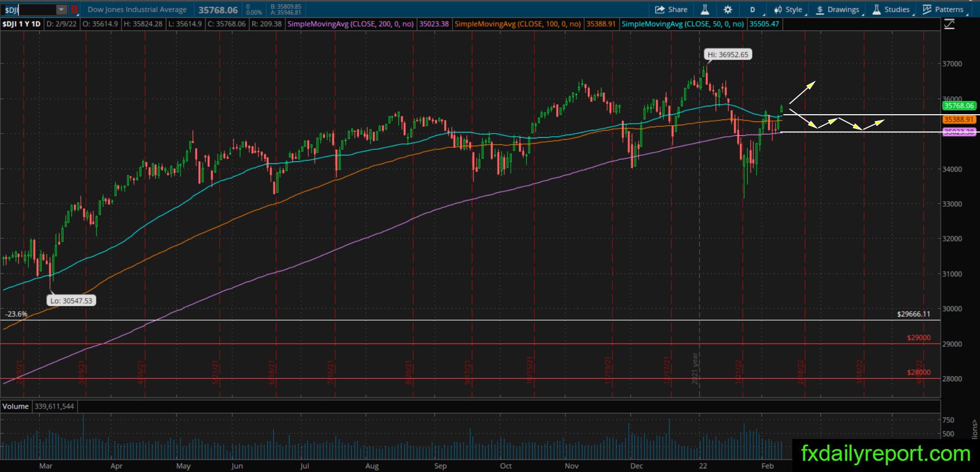The image size is (980, 472).
Task: Click the -23.6% Fibonacci level label
Action: (16, 314)
